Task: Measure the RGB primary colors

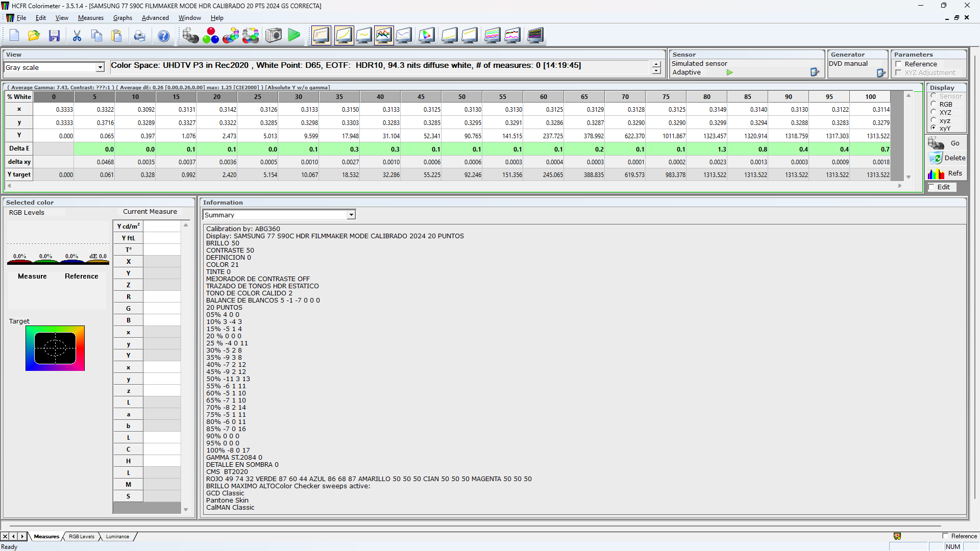Action: point(211,35)
